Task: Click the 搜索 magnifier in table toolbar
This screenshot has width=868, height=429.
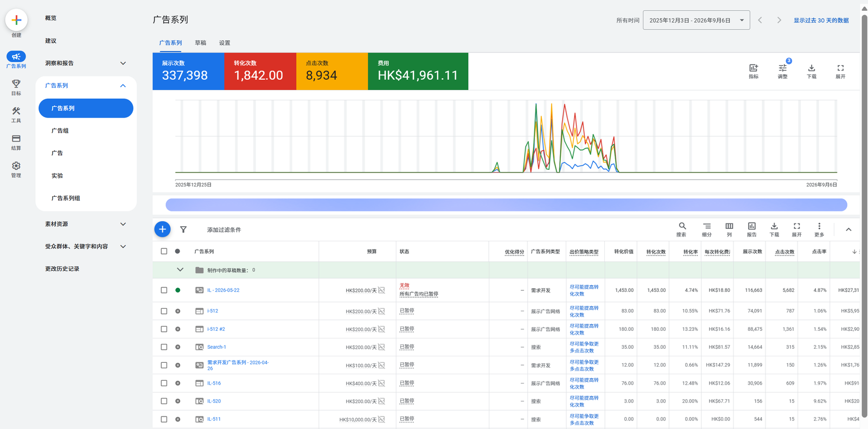Action: click(682, 226)
